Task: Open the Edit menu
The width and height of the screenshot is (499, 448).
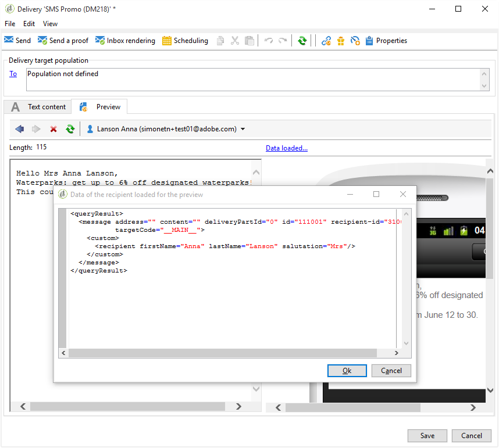Action: (x=29, y=24)
